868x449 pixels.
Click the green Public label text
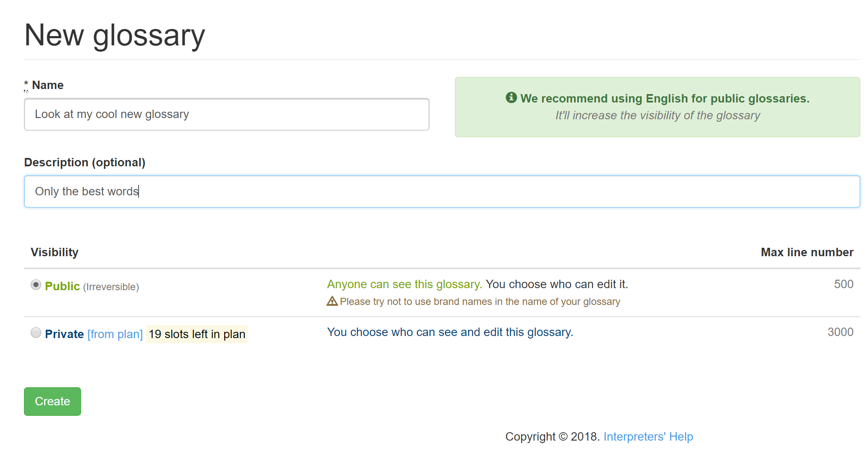pos(62,286)
